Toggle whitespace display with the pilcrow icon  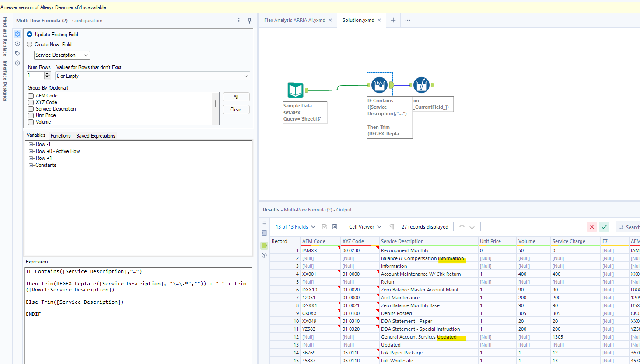pos(392,226)
